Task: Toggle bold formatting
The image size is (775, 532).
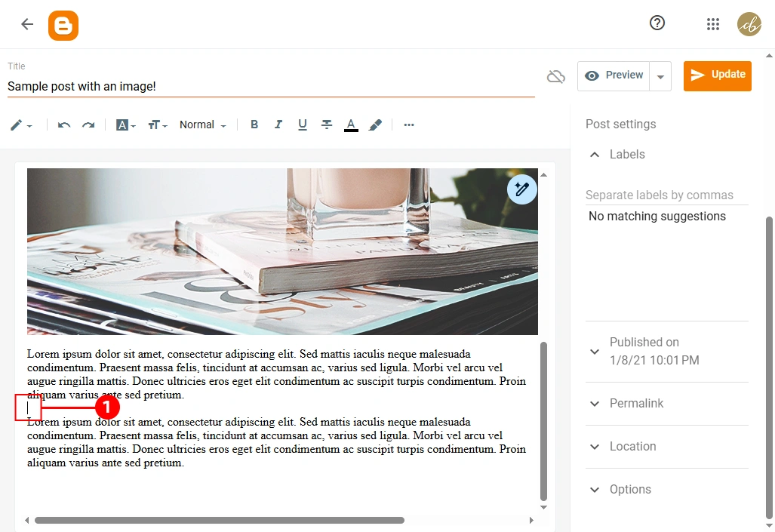Action: pos(254,125)
